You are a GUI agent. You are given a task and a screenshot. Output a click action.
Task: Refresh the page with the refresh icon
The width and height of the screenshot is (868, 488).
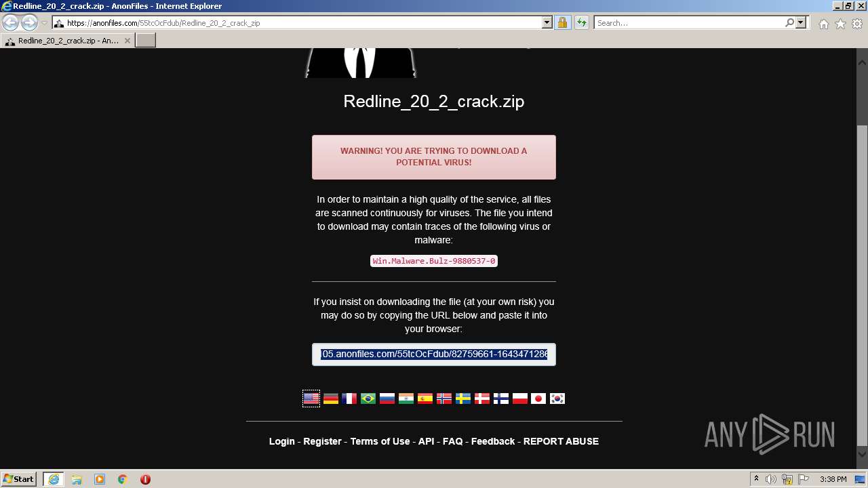(581, 23)
